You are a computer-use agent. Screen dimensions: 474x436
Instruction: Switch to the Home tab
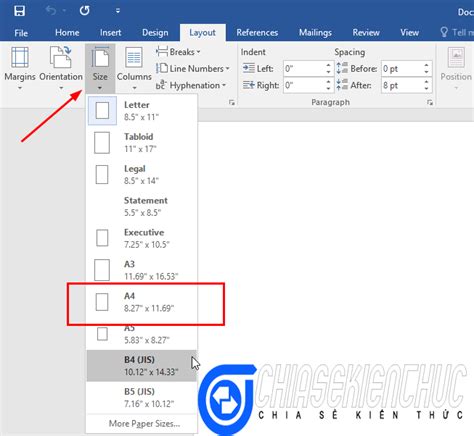tap(67, 33)
